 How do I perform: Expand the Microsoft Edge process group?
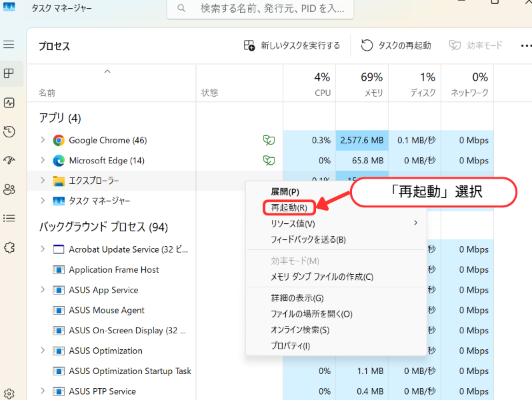(43, 161)
